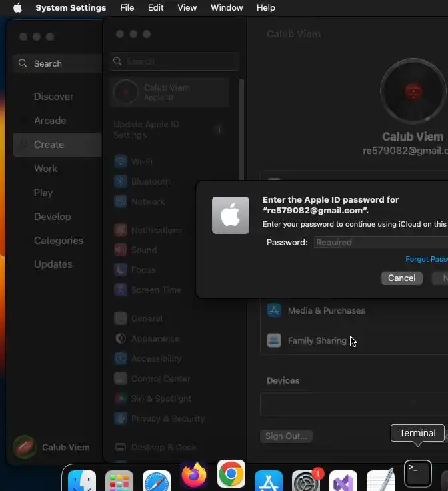448x491 pixels.
Task: Open Launchpad from the Dock
Action: click(119, 480)
